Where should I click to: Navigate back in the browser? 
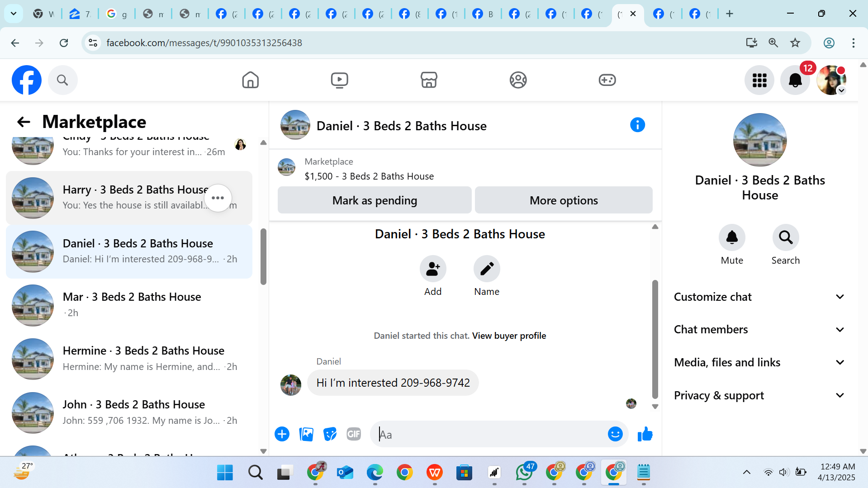[15, 43]
